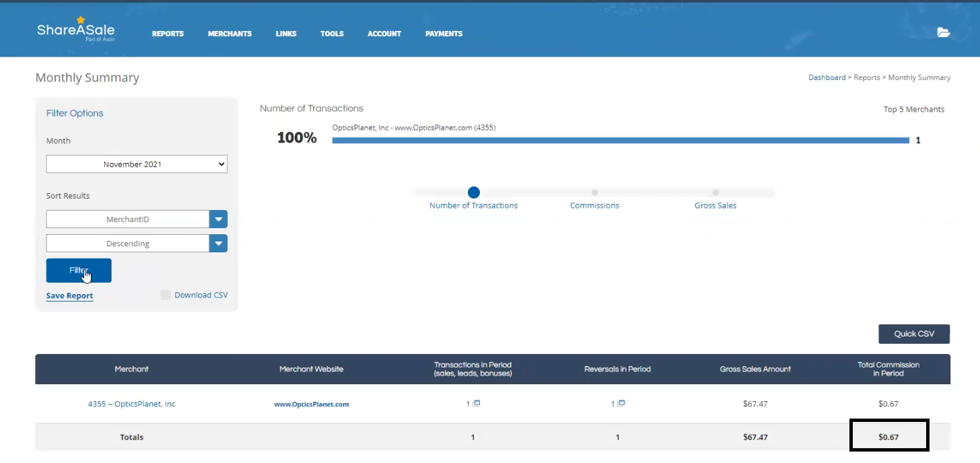Viewport: 980px width, 463px height.
Task: Click the OpticsPlanet transactions progress bar
Action: pyautogui.click(x=621, y=141)
